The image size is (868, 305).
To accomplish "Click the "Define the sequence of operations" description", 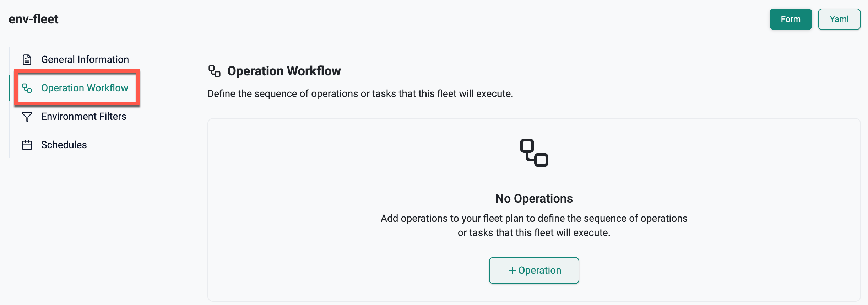I will 360,94.
